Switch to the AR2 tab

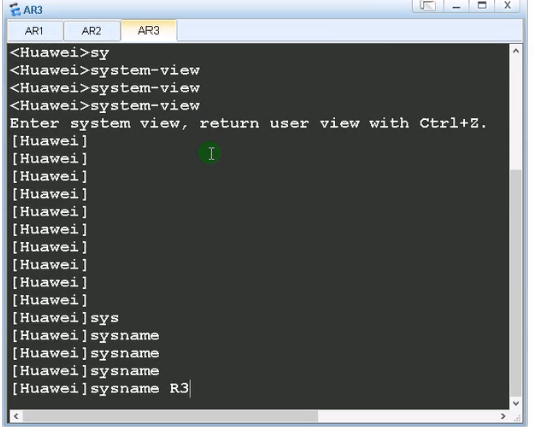coord(92,31)
